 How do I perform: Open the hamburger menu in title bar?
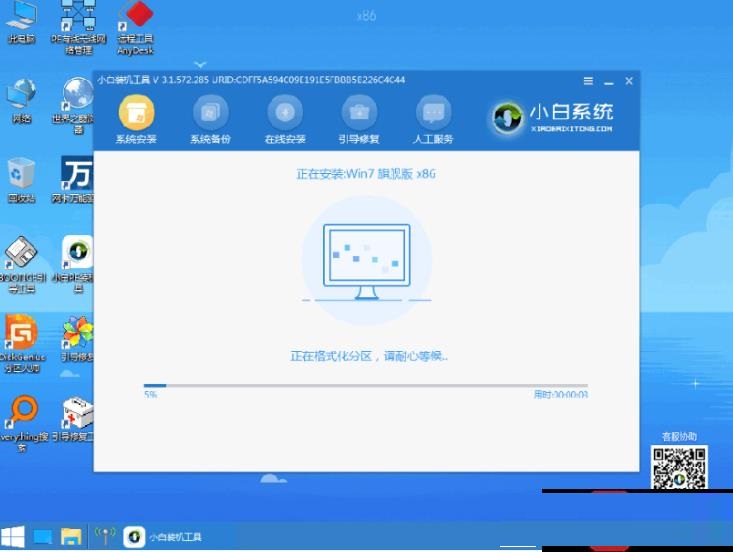pyautogui.click(x=588, y=81)
